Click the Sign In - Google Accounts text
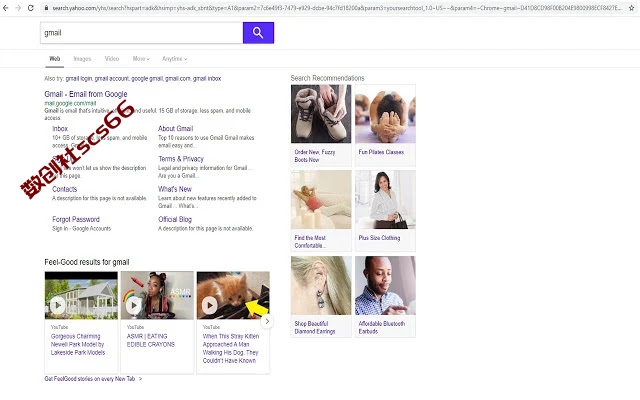640x400 pixels. (81, 229)
